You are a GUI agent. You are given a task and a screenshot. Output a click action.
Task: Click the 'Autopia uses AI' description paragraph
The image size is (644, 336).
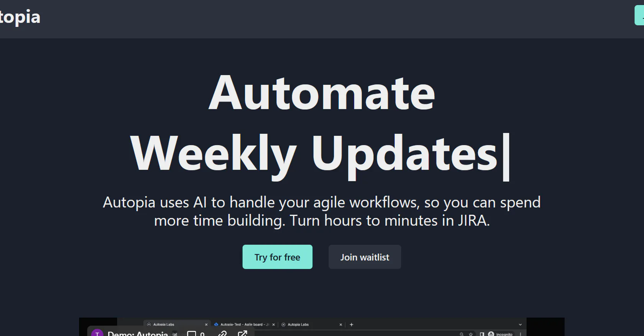click(x=322, y=211)
